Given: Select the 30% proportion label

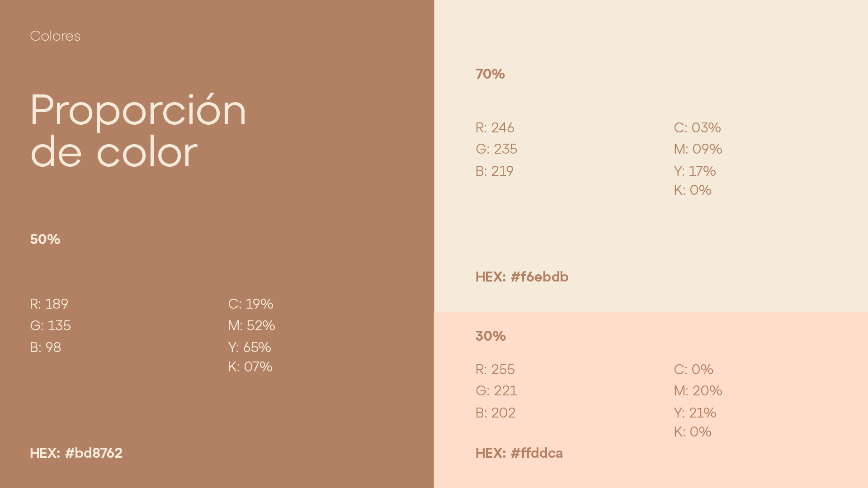Looking at the screenshot, I should coord(491,336).
